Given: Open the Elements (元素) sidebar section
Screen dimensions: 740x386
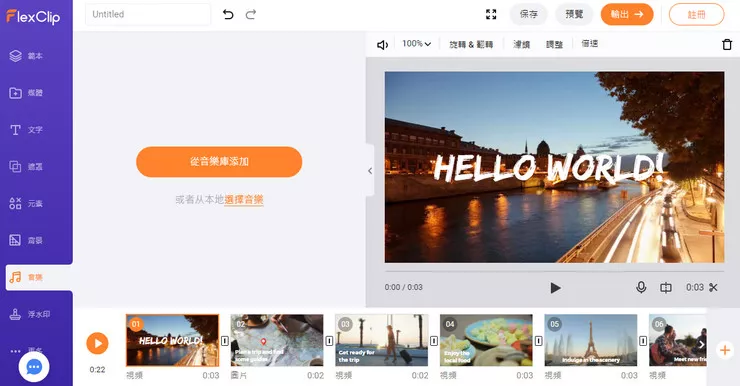Looking at the screenshot, I should (26, 203).
